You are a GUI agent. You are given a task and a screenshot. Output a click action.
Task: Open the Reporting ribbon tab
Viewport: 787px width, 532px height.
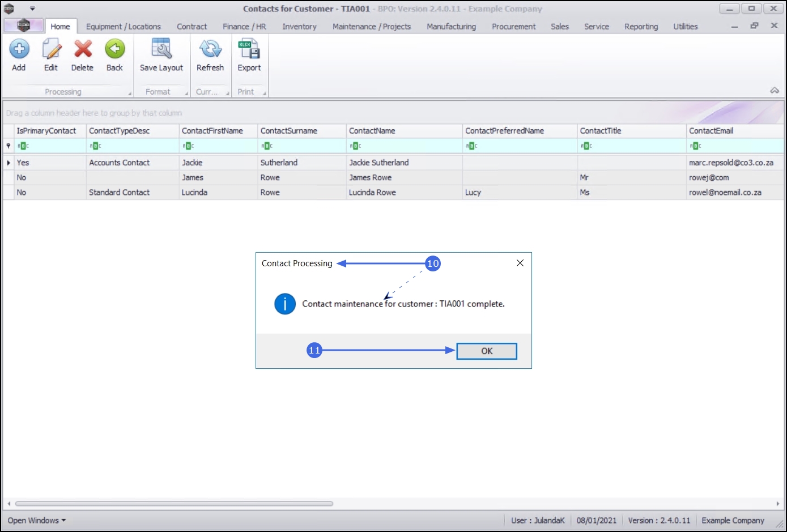(641, 27)
